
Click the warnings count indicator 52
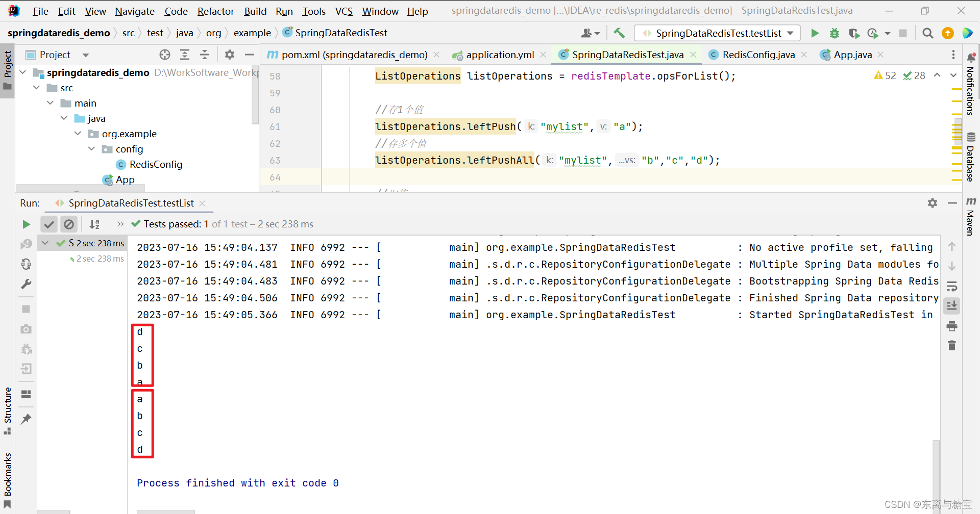pyautogui.click(x=885, y=75)
